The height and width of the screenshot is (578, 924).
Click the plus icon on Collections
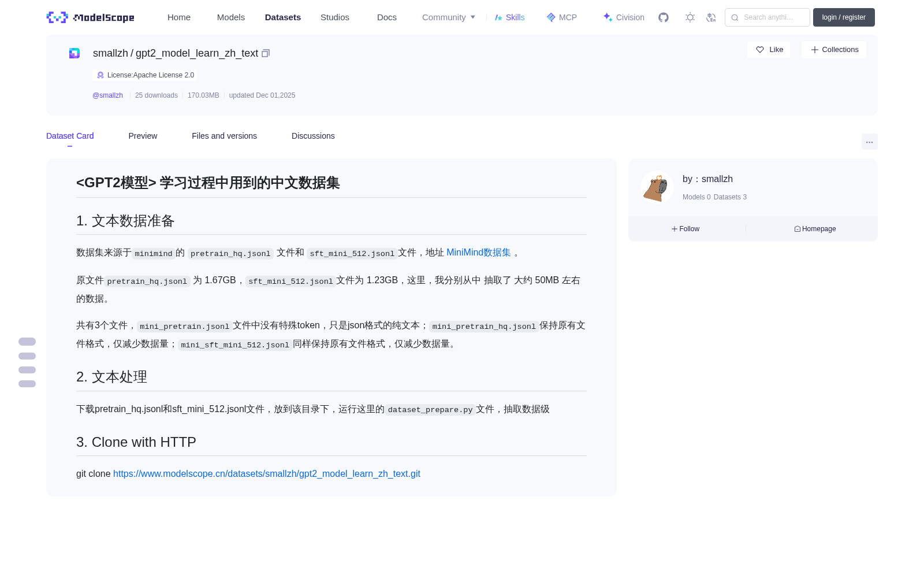[815, 50]
